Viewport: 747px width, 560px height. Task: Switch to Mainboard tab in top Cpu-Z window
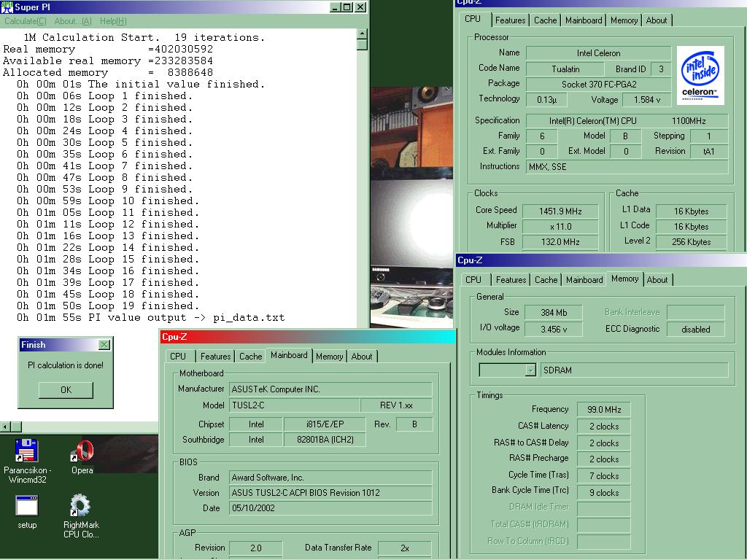click(x=584, y=20)
